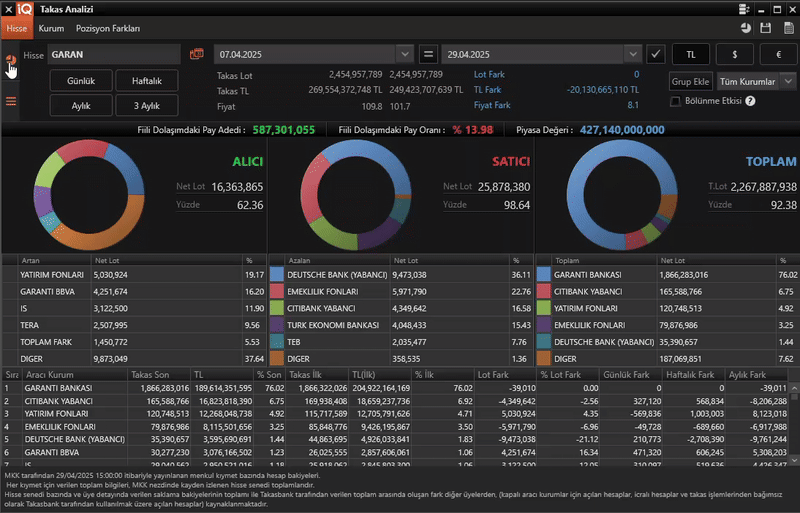This screenshot has width=800, height=513.
Task: Click the orange list view icon in sidebar
Action: coord(11,101)
